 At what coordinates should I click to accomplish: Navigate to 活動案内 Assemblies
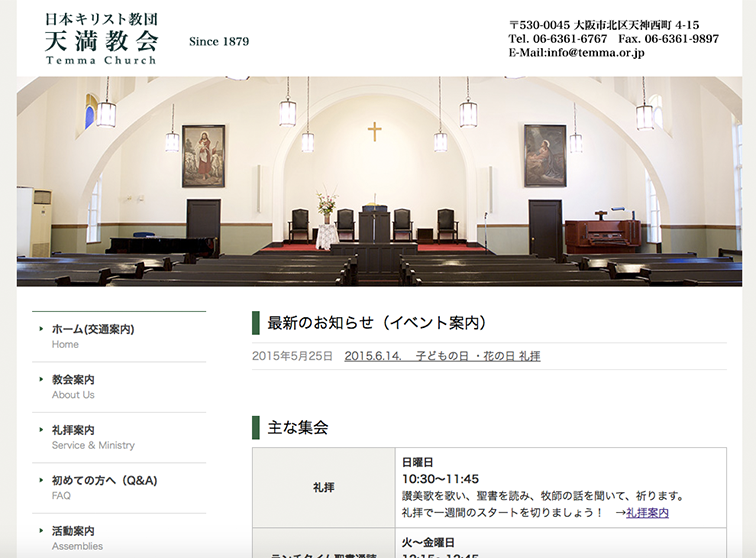coord(73,531)
